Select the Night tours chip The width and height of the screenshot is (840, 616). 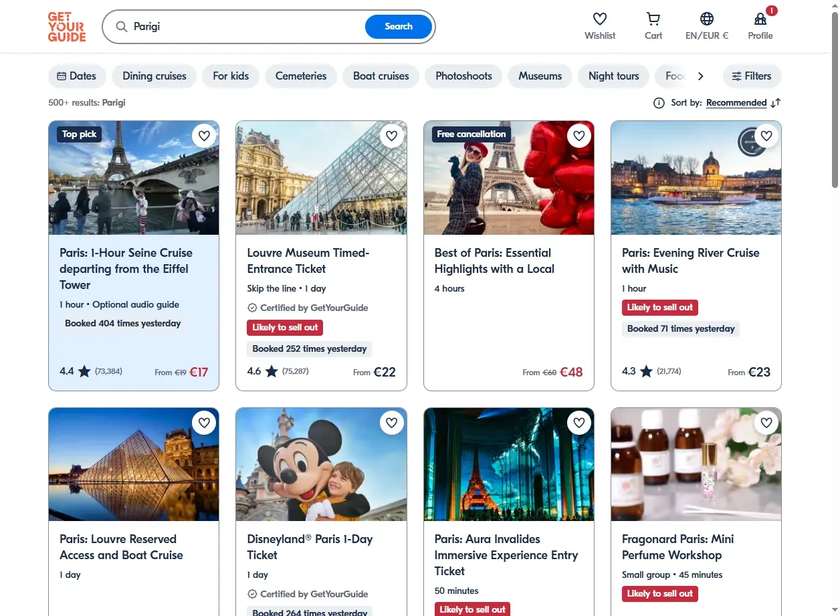point(614,76)
